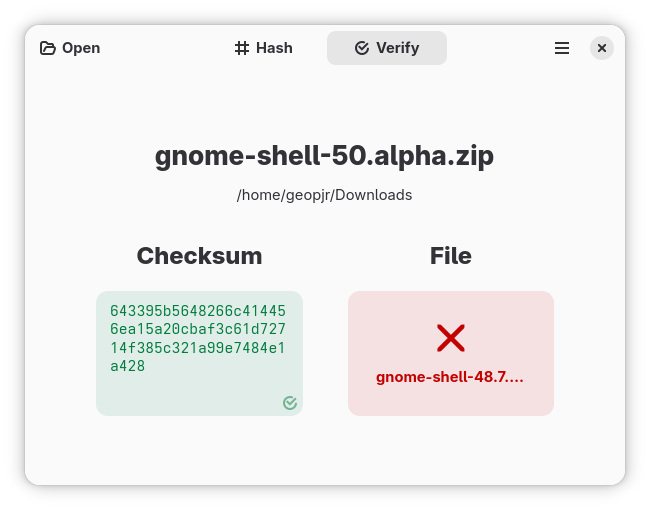
Task: Switch to the Hash tab
Action: click(x=264, y=48)
